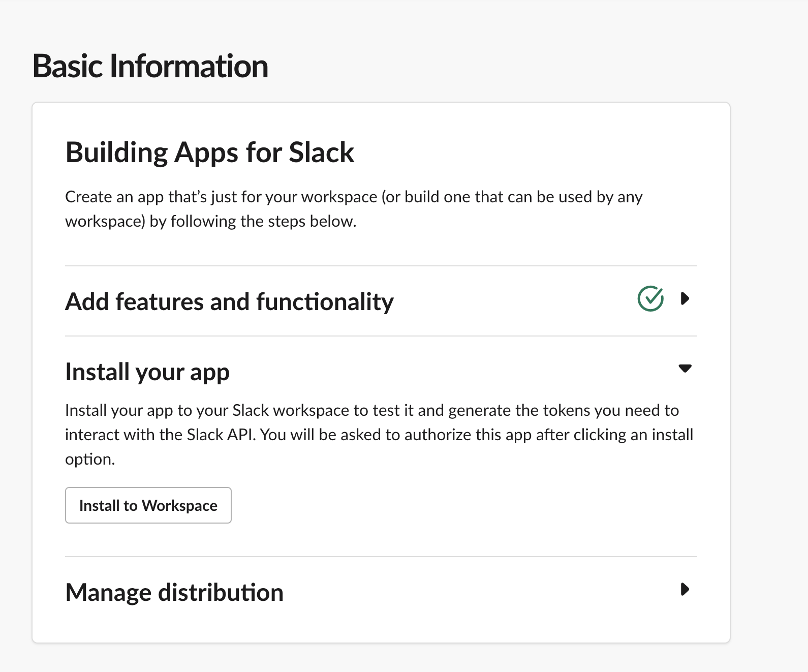Collapse the Install your app arrow
This screenshot has width=808, height=672.
click(685, 369)
